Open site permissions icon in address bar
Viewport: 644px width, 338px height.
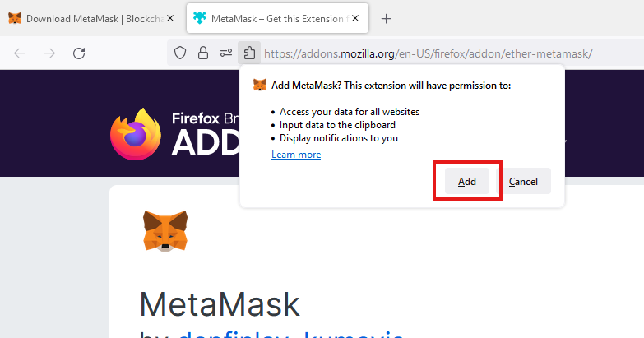tap(226, 53)
